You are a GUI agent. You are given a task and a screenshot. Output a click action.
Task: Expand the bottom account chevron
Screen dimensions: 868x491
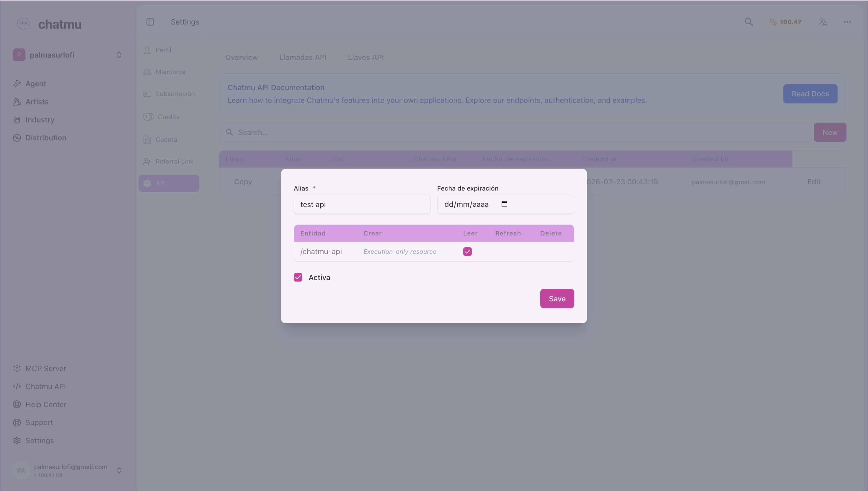point(119,470)
